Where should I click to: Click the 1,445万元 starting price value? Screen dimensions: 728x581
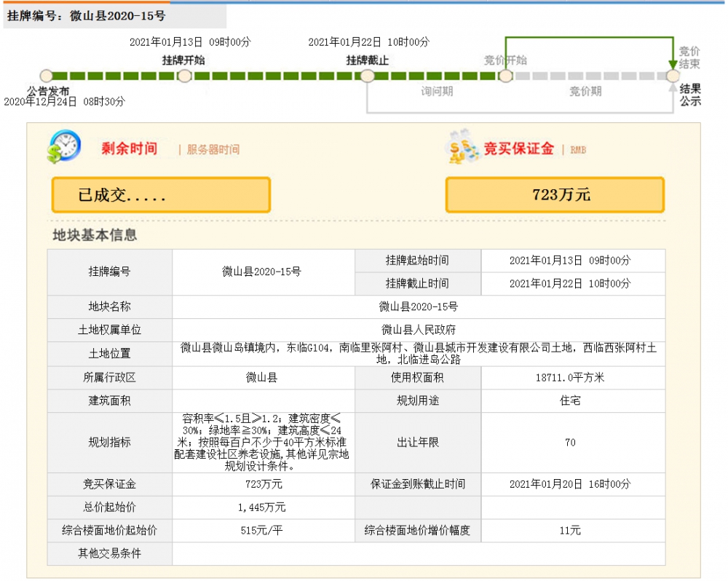click(x=264, y=507)
